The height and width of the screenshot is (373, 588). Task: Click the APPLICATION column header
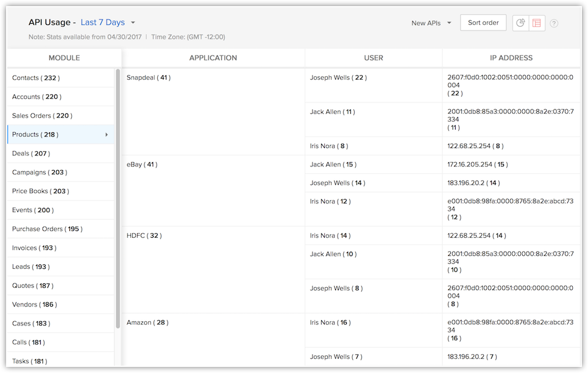point(213,58)
